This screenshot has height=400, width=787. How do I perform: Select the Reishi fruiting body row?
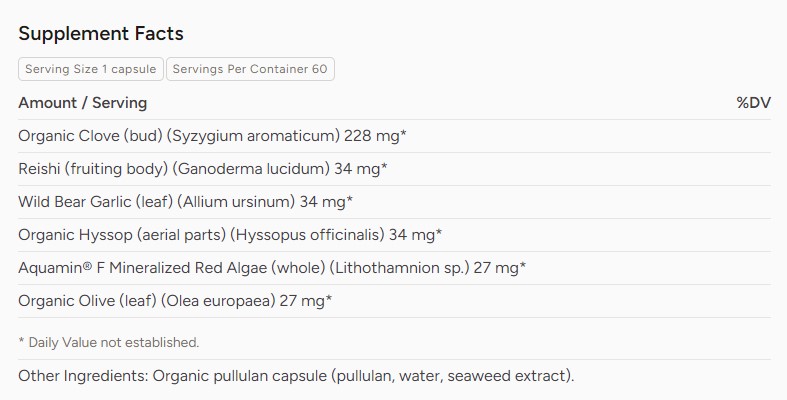point(395,169)
